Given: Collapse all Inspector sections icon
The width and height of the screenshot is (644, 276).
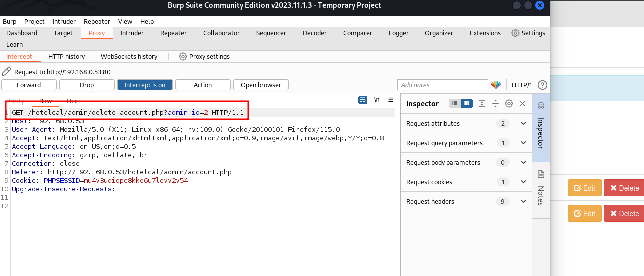Looking at the screenshot, I should pos(495,103).
